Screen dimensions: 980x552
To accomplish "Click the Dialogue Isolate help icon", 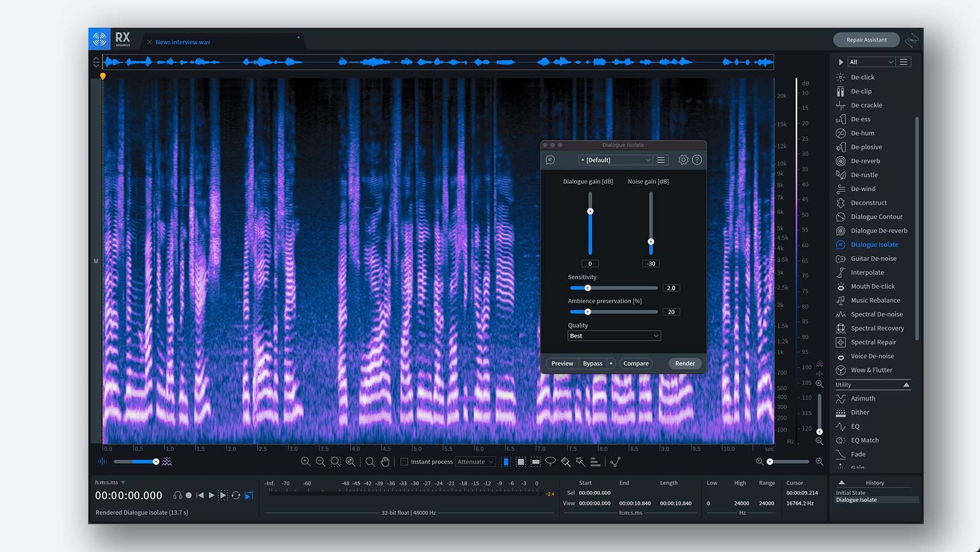I will tap(697, 160).
